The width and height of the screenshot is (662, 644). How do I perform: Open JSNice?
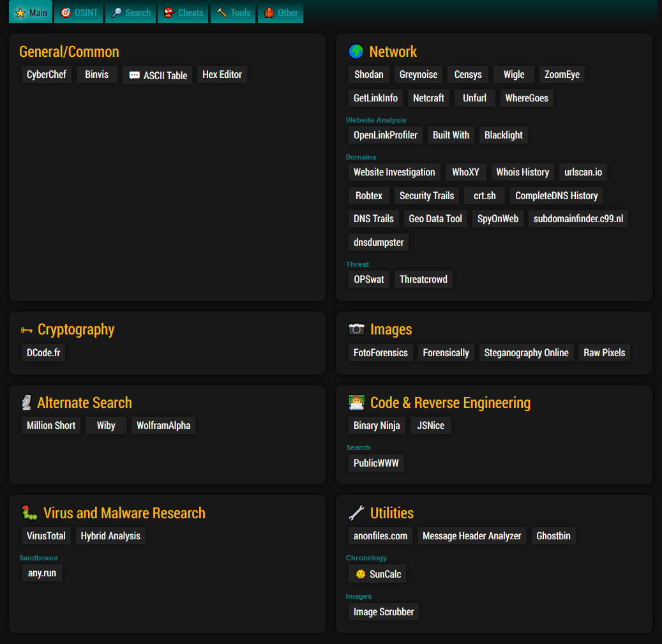coord(431,426)
